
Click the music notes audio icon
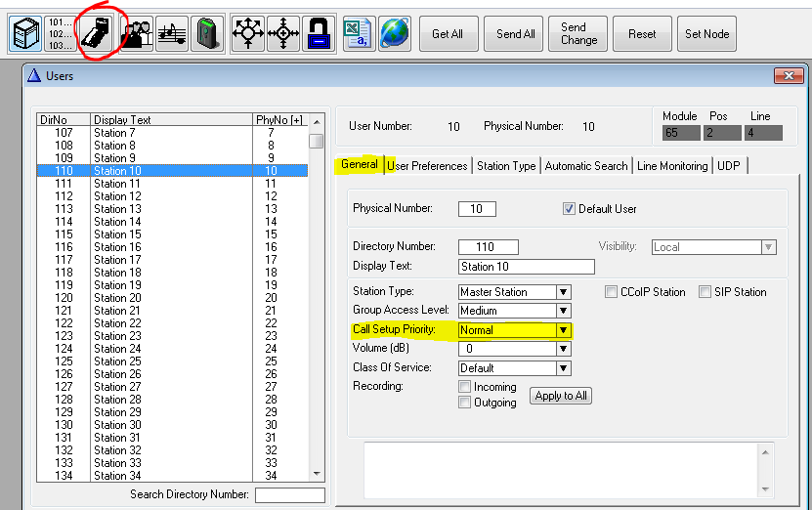tap(171, 33)
